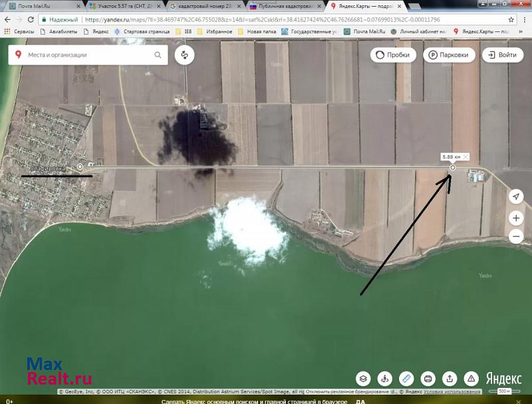The image size is (532, 404).
Task: Print the map
Action: pyautogui.click(x=428, y=379)
